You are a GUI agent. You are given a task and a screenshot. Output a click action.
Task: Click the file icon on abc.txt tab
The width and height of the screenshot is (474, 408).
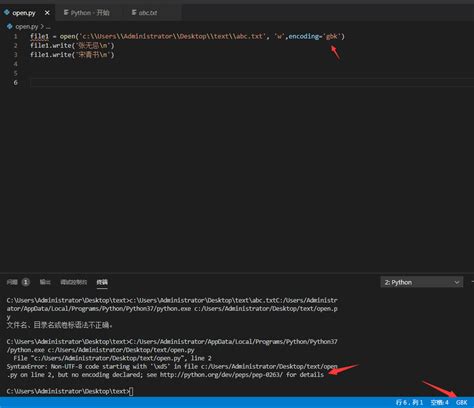tap(134, 13)
